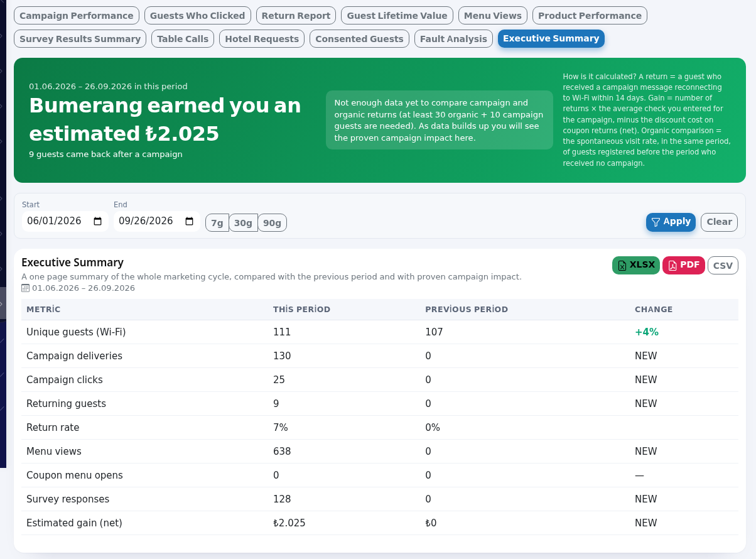756x559 pixels.
Task: Go to the Return Report tab
Action: (x=296, y=16)
